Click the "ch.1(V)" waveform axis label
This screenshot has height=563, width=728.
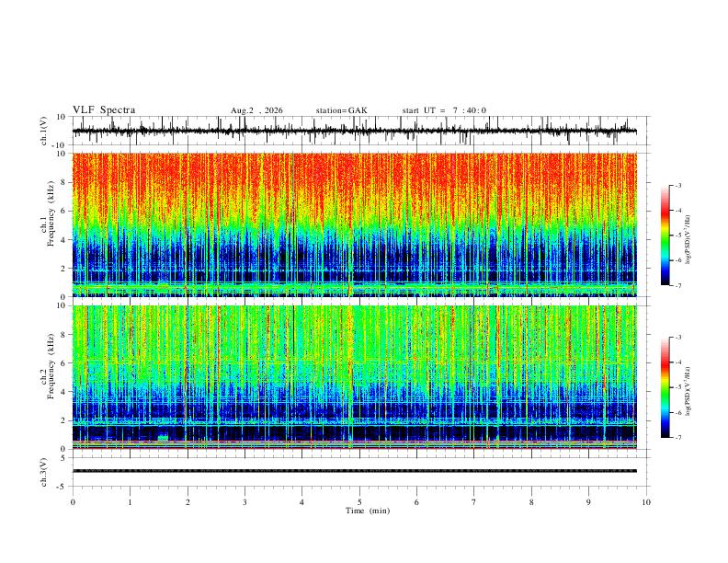[x=44, y=131]
